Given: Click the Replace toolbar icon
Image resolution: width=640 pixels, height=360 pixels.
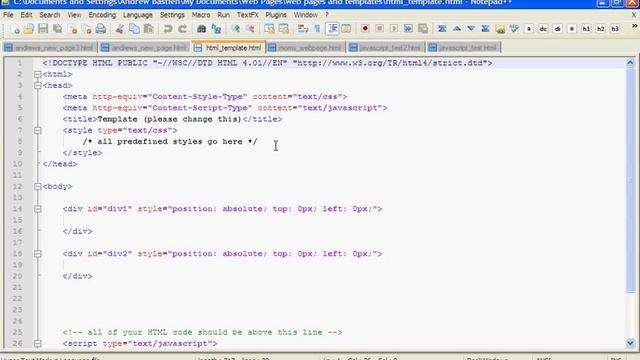Looking at the screenshot, I should click(x=216, y=29).
